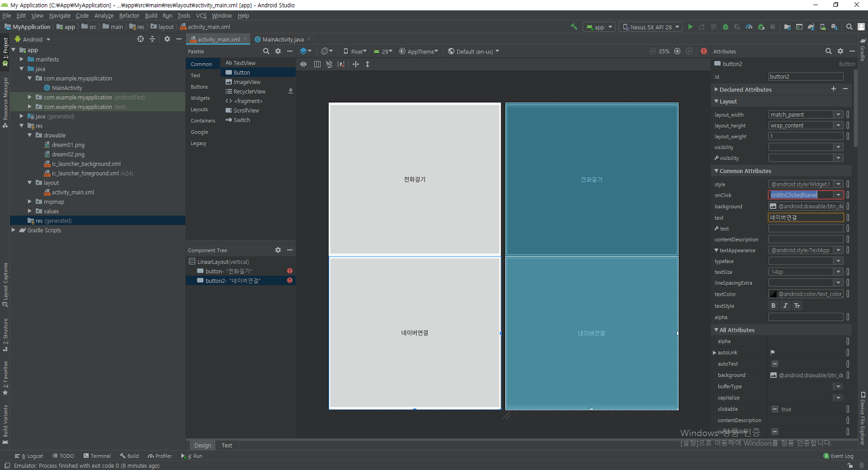Screen dimensions: 868x470
Task: Add a declared attribute with plus icon
Action: (x=833, y=89)
